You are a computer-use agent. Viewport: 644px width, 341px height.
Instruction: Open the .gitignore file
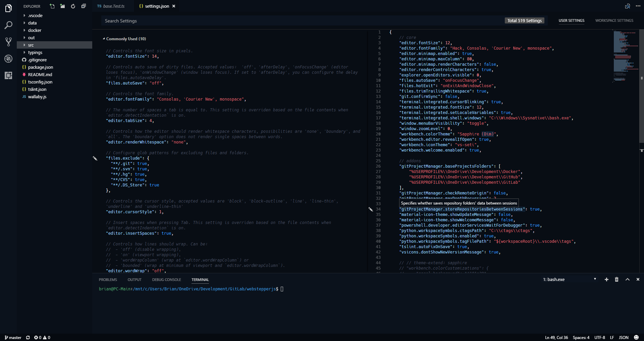coord(54,60)
